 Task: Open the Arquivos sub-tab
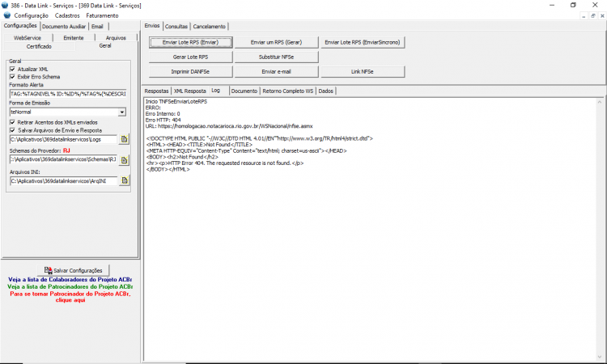pyautogui.click(x=116, y=38)
